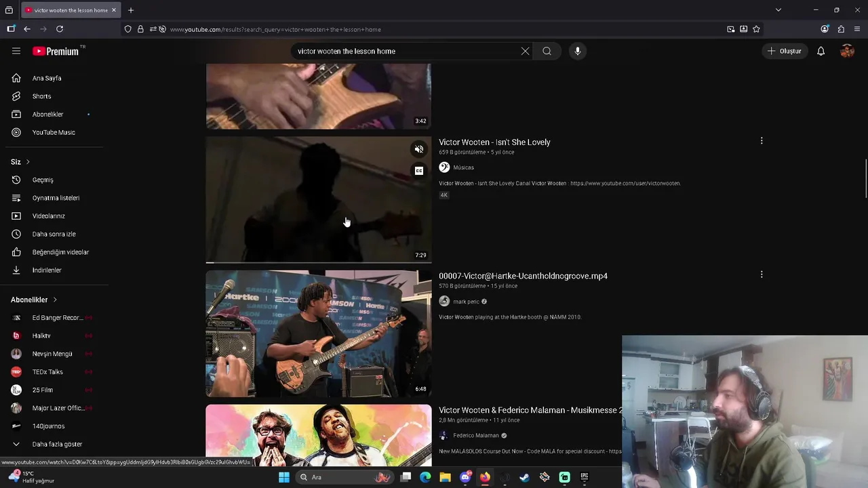Open File Explorer from the taskbar
The width and height of the screenshot is (868, 488).
[x=445, y=477]
